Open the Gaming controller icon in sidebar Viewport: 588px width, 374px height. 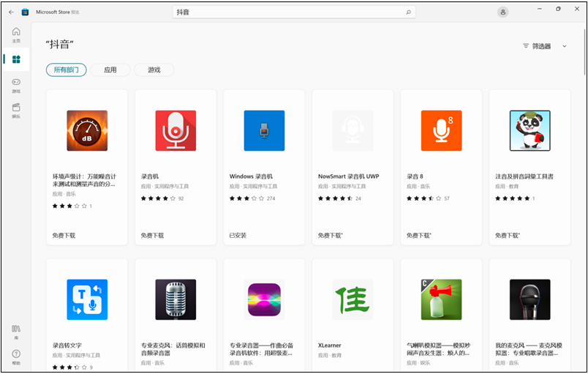pyautogui.click(x=16, y=85)
